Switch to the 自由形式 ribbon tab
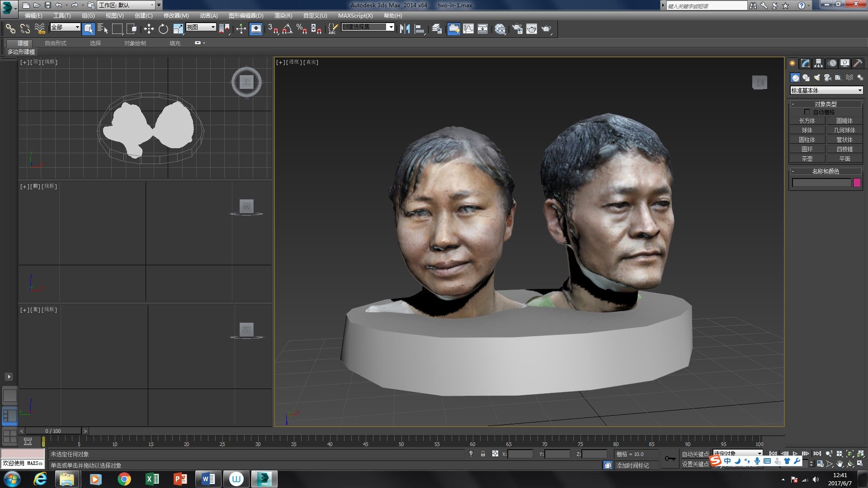868x488 pixels. (55, 43)
